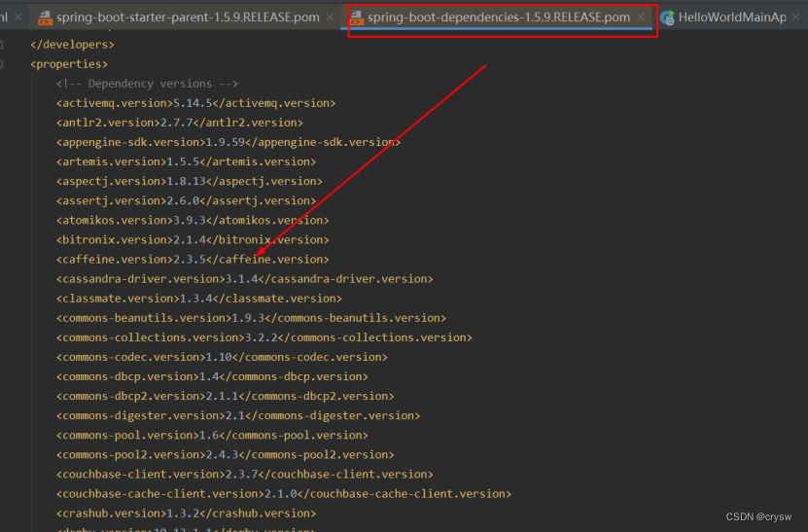This screenshot has width=808, height=532.
Task: Click the couchbase-cache-client.version 2.1.0 line
Action: (283, 494)
